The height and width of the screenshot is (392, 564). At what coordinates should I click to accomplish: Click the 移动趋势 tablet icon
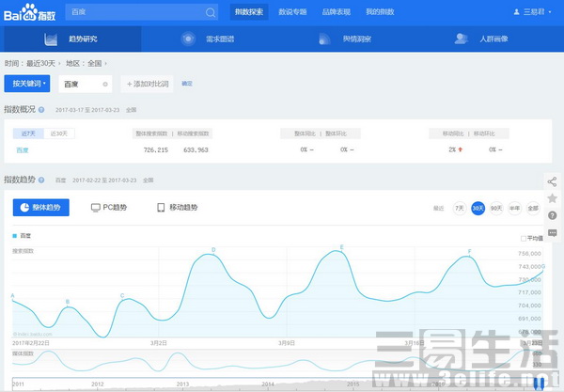161,208
